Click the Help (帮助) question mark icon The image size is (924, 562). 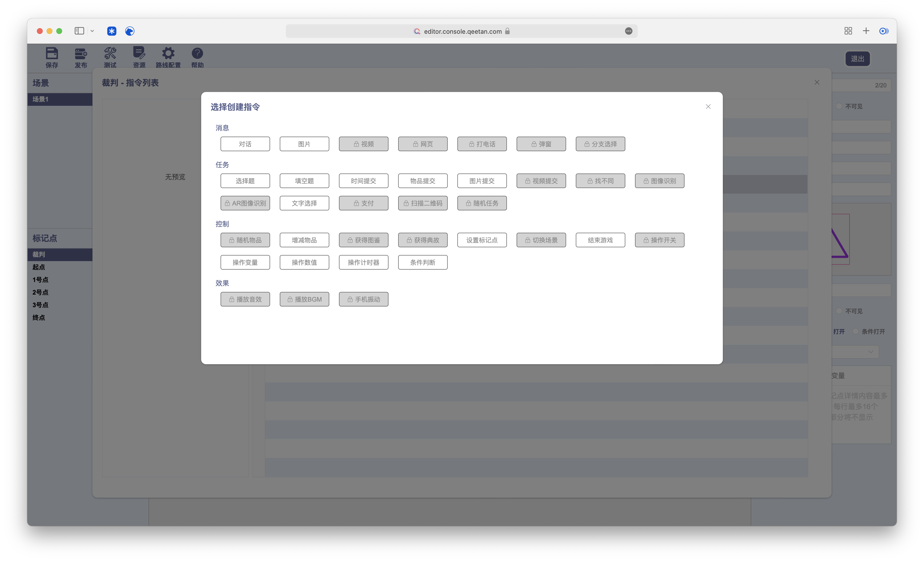point(197,54)
